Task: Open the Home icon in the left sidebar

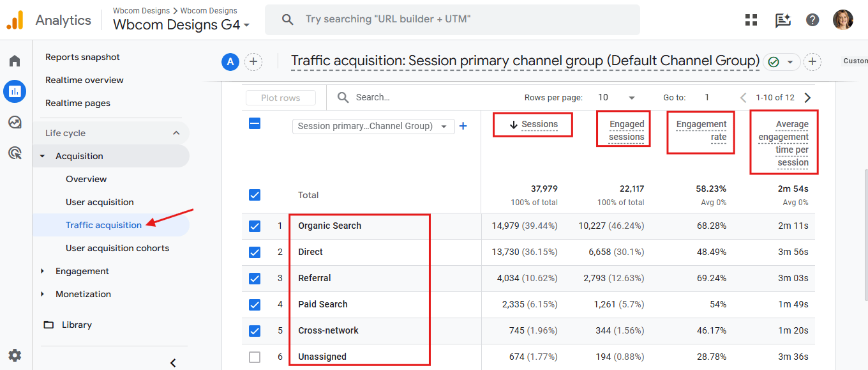Action: (x=15, y=60)
